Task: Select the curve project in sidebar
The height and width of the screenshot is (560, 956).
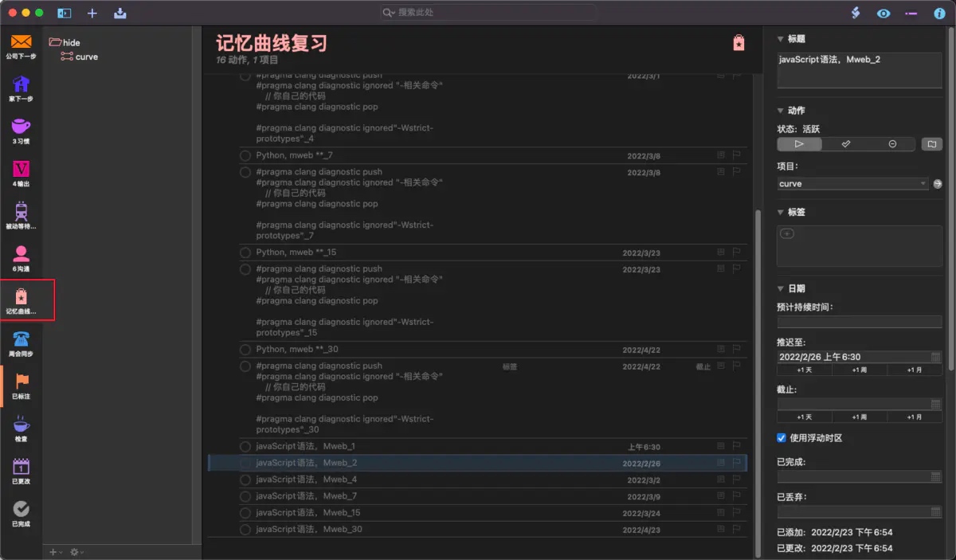Action: point(86,57)
